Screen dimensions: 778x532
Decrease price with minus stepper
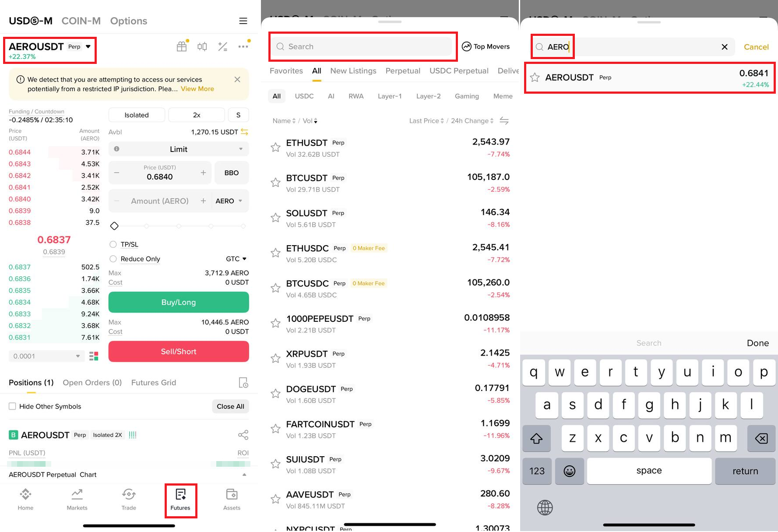click(x=116, y=173)
